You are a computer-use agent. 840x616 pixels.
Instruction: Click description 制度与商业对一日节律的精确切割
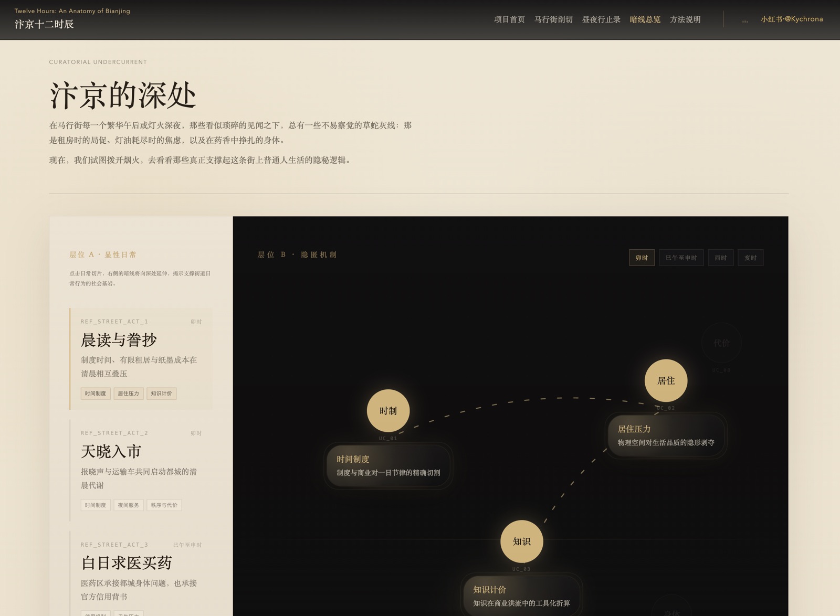click(x=388, y=472)
